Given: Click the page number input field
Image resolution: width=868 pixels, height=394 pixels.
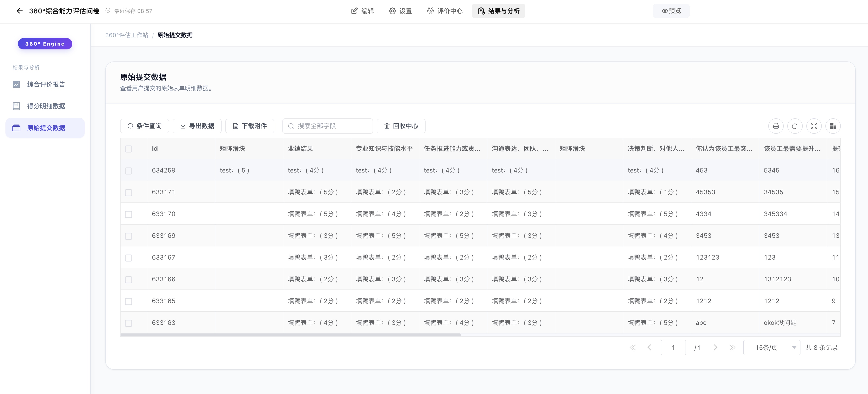Looking at the screenshot, I should point(673,348).
